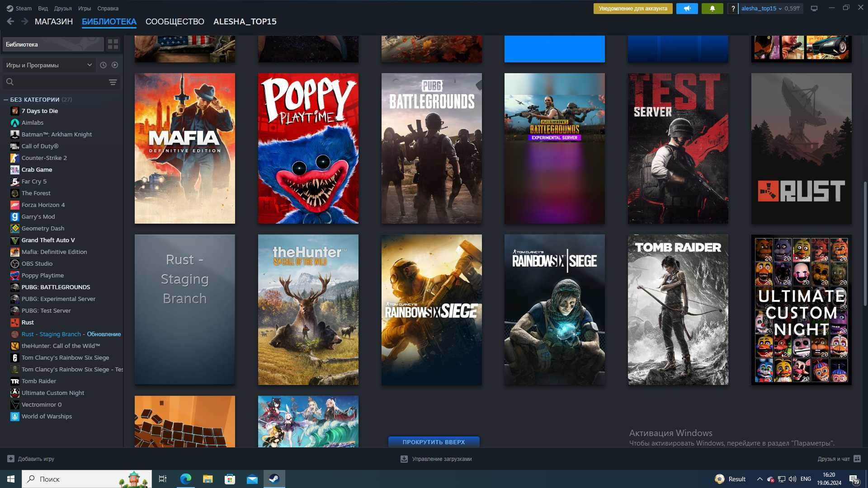The width and height of the screenshot is (868, 488).
Task: Open the Windows Start menu
Action: pos(11,479)
